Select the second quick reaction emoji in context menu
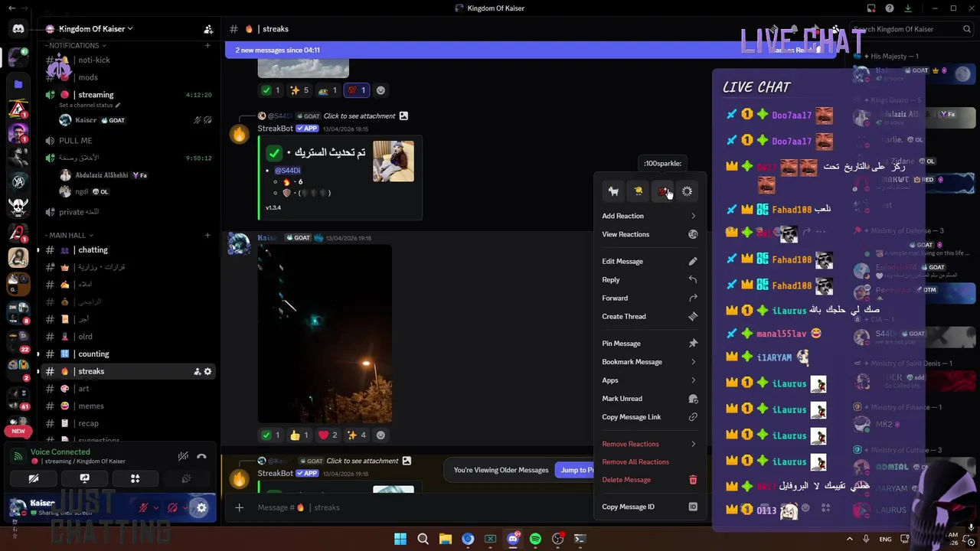 click(638, 191)
